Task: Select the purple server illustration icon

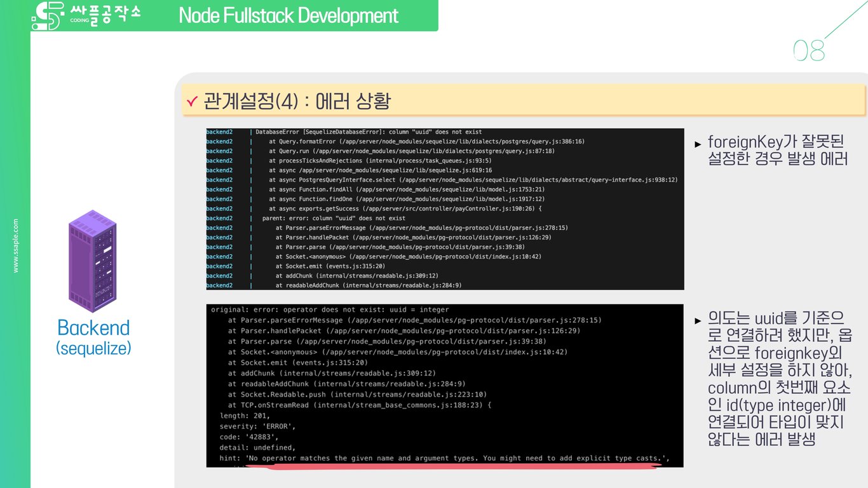Action: tap(93, 261)
